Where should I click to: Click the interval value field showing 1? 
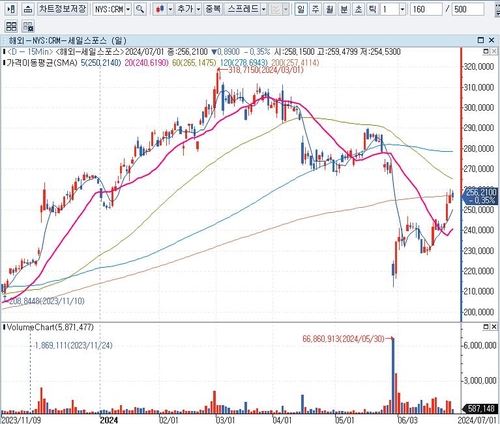click(x=390, y=9)
